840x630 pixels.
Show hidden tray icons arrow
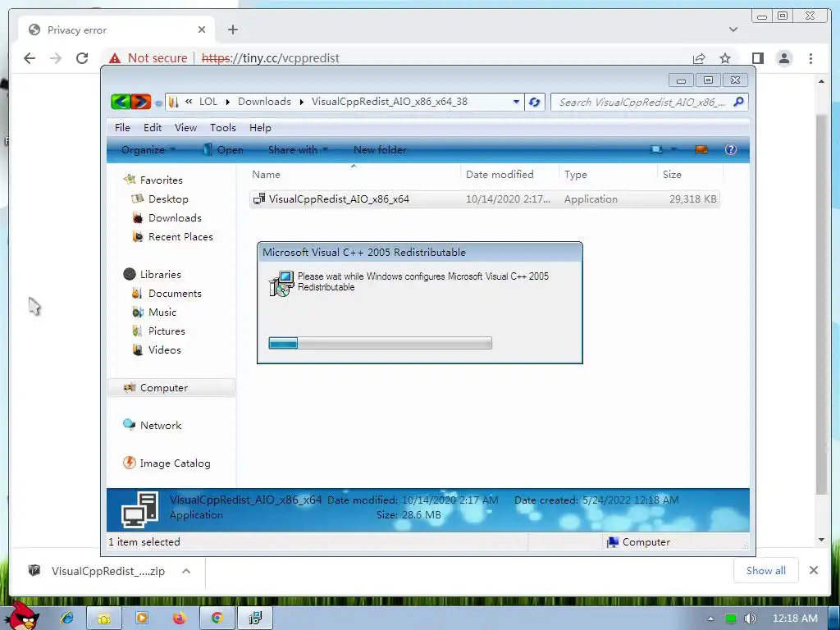tap(710, 619)
